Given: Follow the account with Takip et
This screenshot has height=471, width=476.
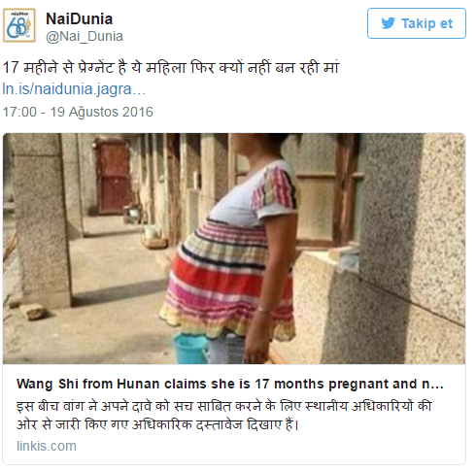Looking at the screenshot, I should [x=417, y=23].
